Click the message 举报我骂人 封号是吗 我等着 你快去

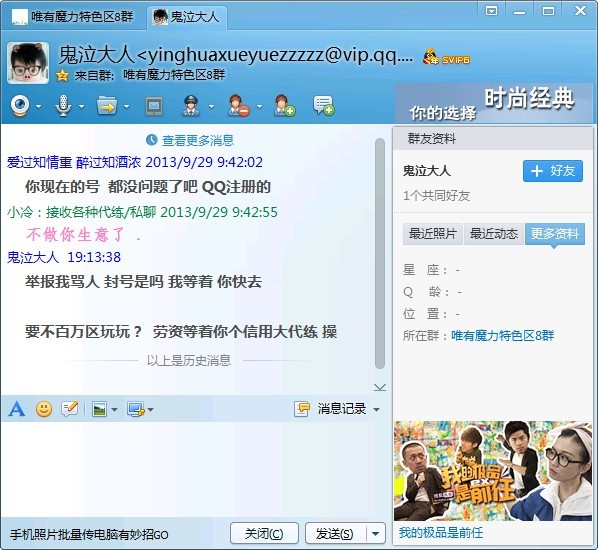pos(143,282)
